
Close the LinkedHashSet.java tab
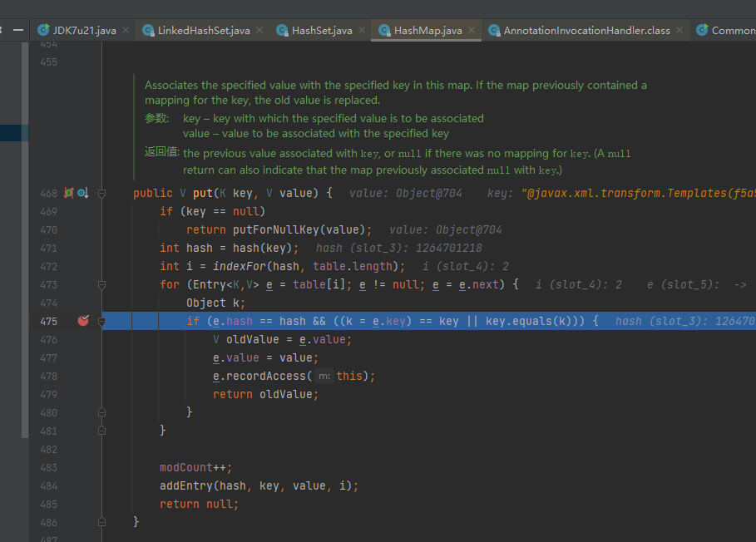(259, 30)
